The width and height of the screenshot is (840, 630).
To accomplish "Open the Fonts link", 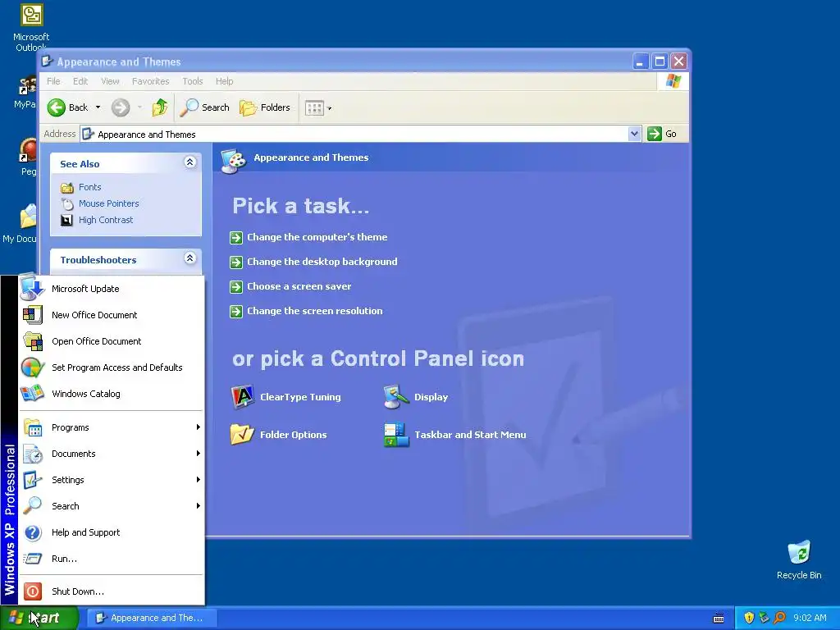I will [90, 187].
